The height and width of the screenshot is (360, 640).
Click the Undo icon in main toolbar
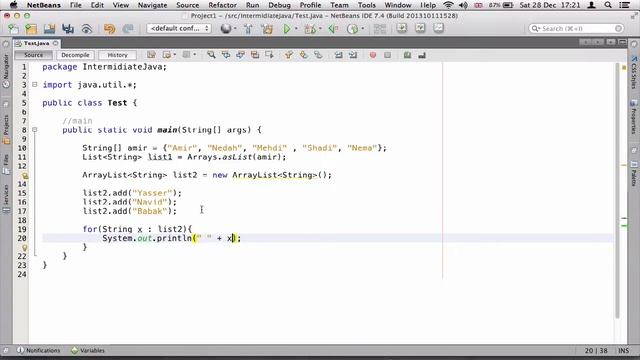(109, 29)
